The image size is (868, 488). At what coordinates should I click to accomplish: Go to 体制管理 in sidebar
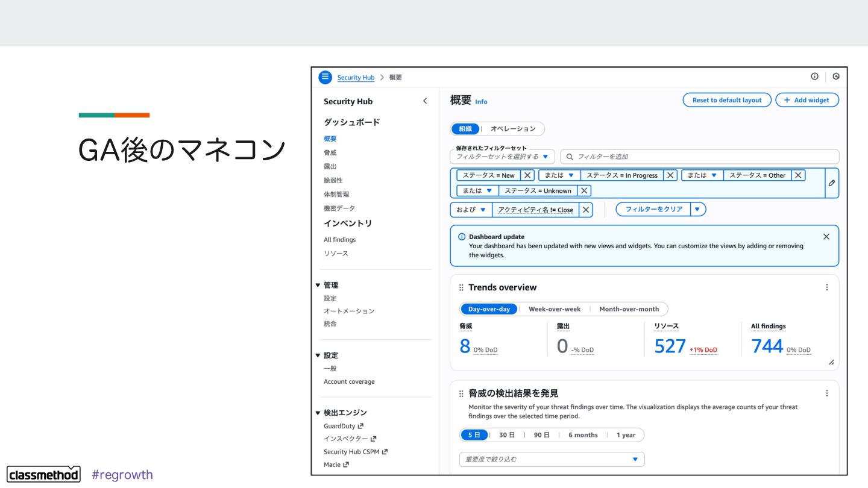(x=336, y=194)
